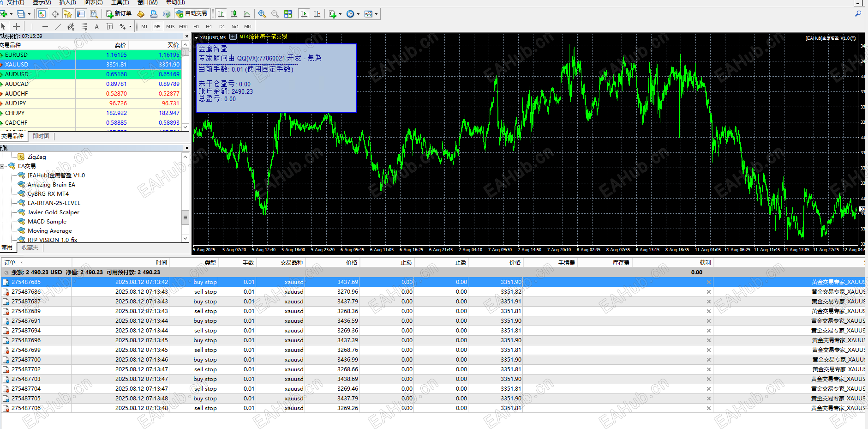Switch to the 即时图 tab
This screenshot has width=868, height=429.
tap(41, 136)
